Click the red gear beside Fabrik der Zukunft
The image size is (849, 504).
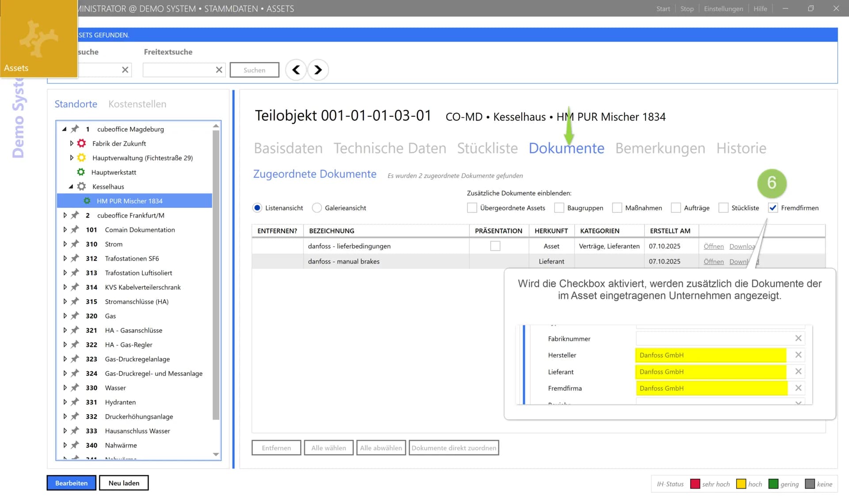(x=81, y=143)
